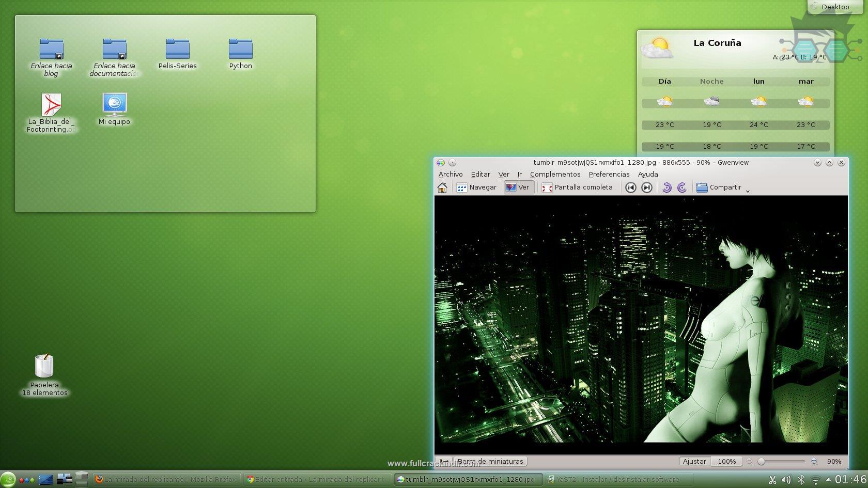This screenshot has width=868, height=488.
Task: Open the Pelis-Series folder
Action: [177, 54]
